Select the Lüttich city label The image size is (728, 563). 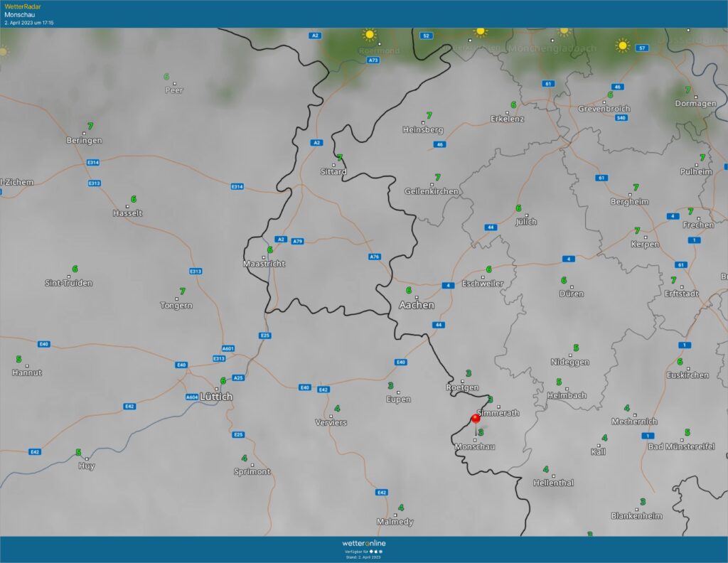click(216, 397)
